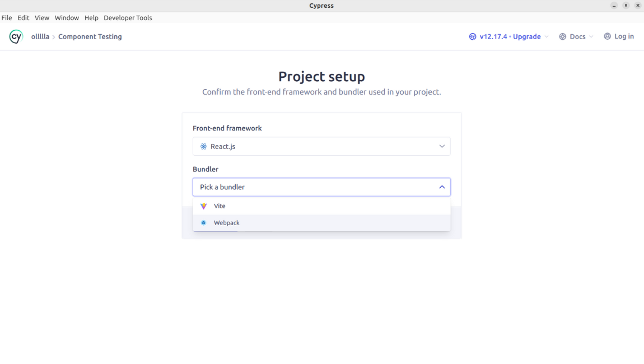Click the Log in button
This screenshot has height=364, width=644.
(623, 36)
